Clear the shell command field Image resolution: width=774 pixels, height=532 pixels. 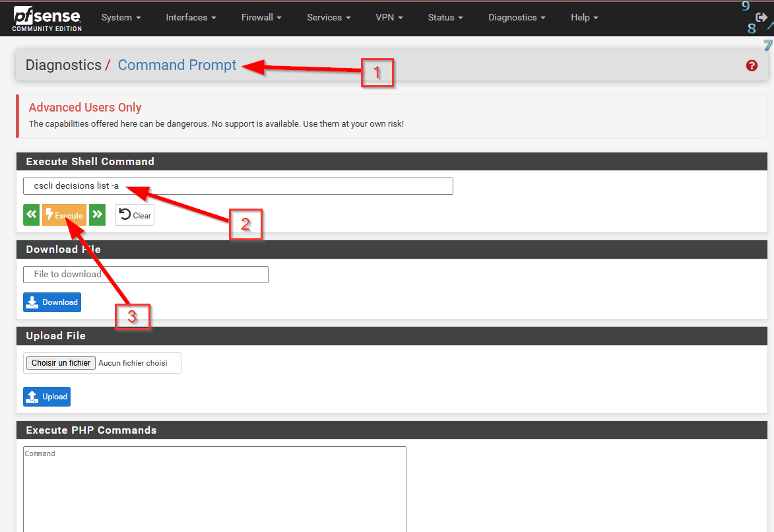point(135,215)
